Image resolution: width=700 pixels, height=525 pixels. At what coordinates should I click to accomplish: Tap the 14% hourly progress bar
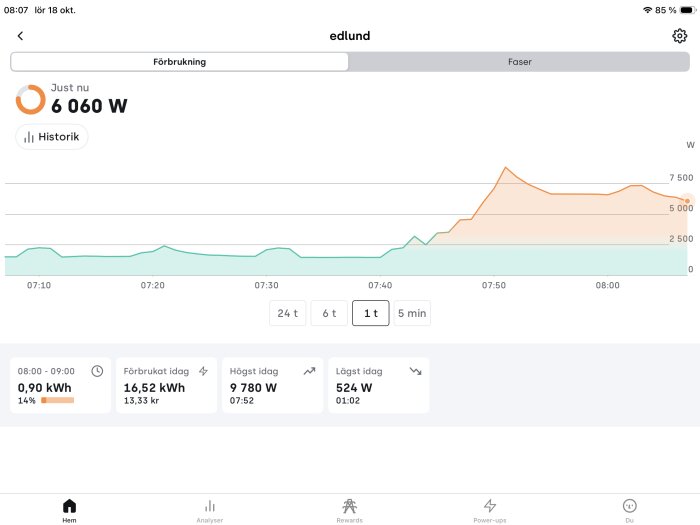[x=58, y=400]
